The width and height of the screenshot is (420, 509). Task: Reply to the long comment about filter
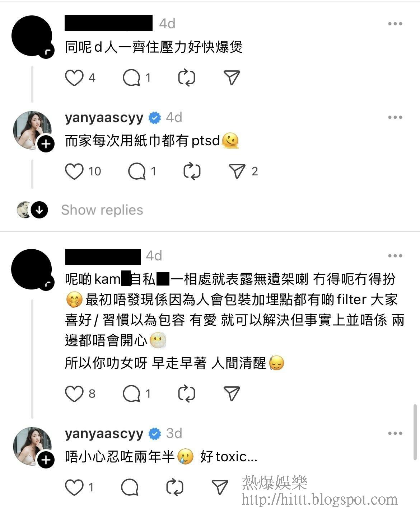(131, 393)
